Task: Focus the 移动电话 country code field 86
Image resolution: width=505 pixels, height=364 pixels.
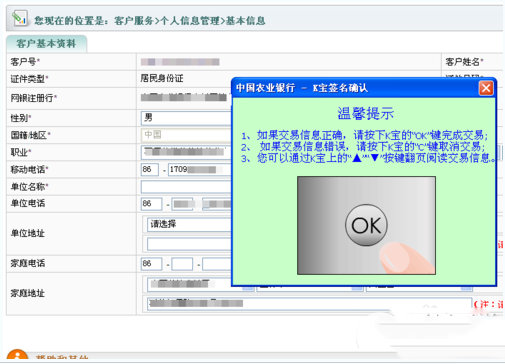Action: (x=150, y=170)
